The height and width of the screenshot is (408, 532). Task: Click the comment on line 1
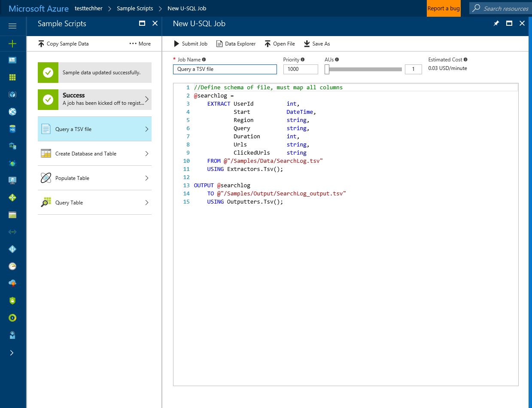point(268,87)
